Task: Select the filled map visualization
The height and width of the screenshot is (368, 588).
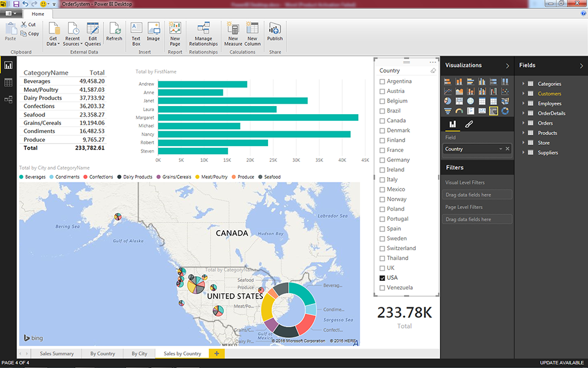Action: (x=505, y=101)
